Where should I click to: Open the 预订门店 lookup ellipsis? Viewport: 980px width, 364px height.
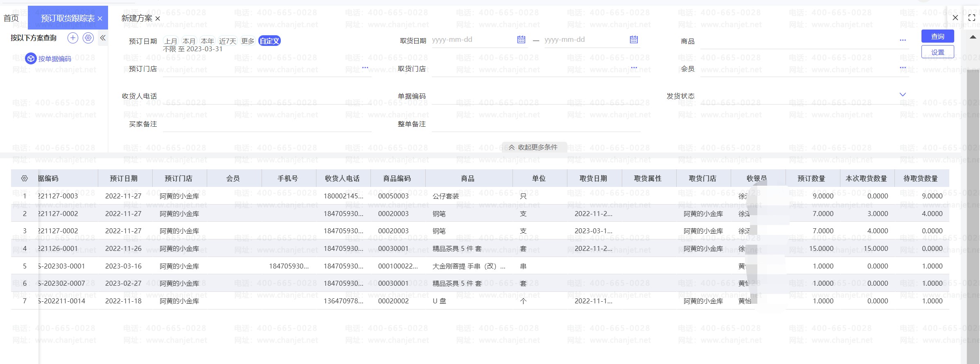coord(365,68)
